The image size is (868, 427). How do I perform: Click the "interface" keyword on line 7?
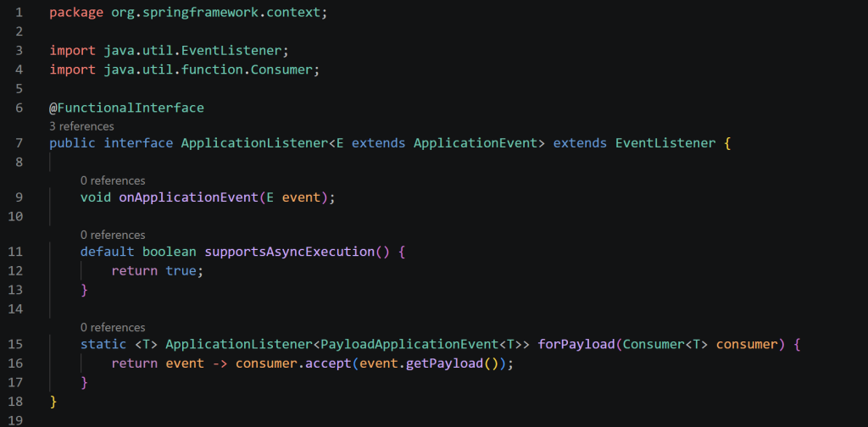click(138, 143)
